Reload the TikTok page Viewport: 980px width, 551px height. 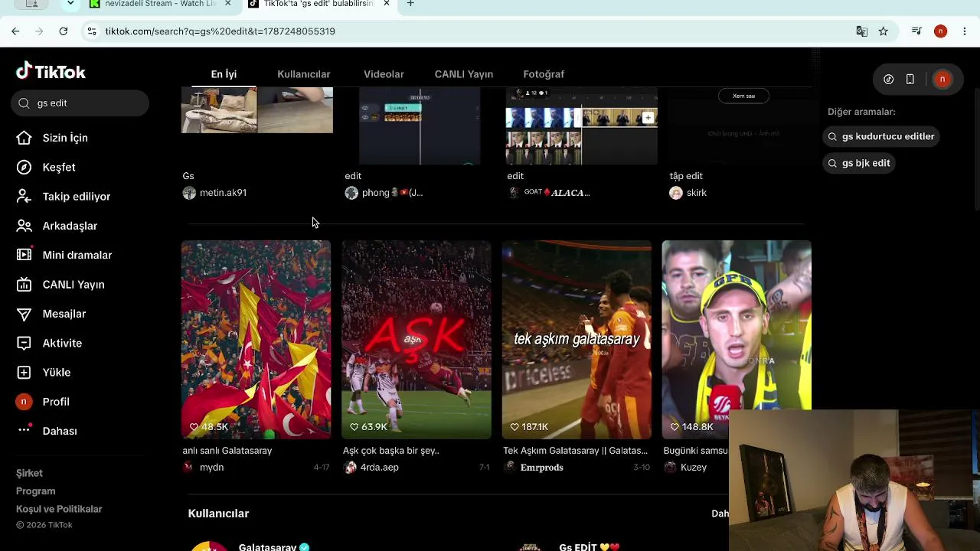click(64, 31)
